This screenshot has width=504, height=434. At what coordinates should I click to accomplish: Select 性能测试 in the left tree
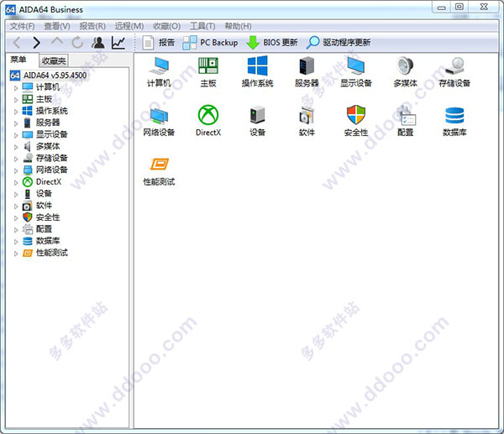coord(45,253)
